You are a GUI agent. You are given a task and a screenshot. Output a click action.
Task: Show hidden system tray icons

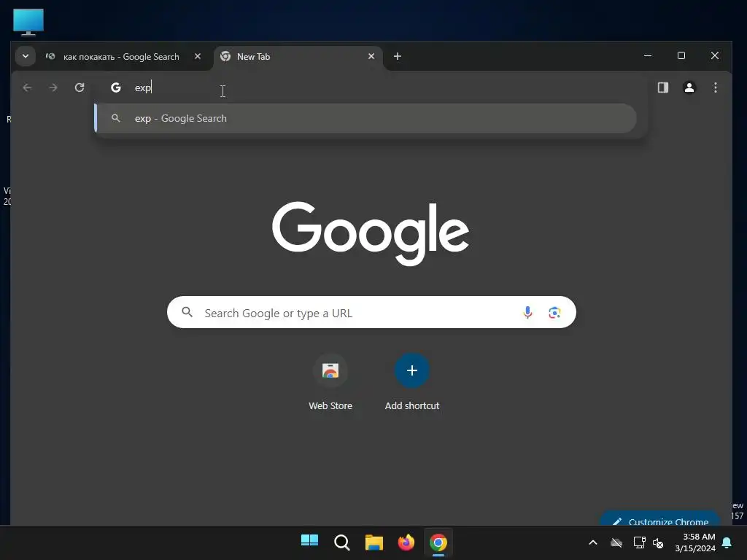(593, 542)
